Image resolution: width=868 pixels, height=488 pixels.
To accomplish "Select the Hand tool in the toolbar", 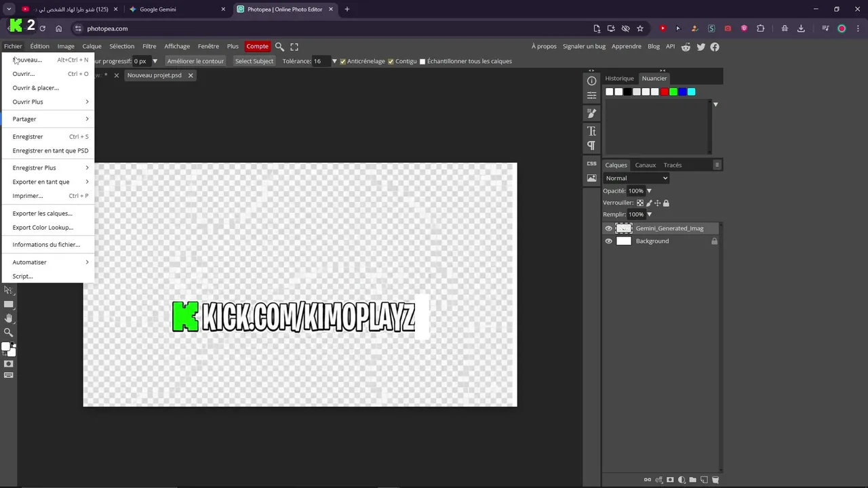I will pos(9,318).
